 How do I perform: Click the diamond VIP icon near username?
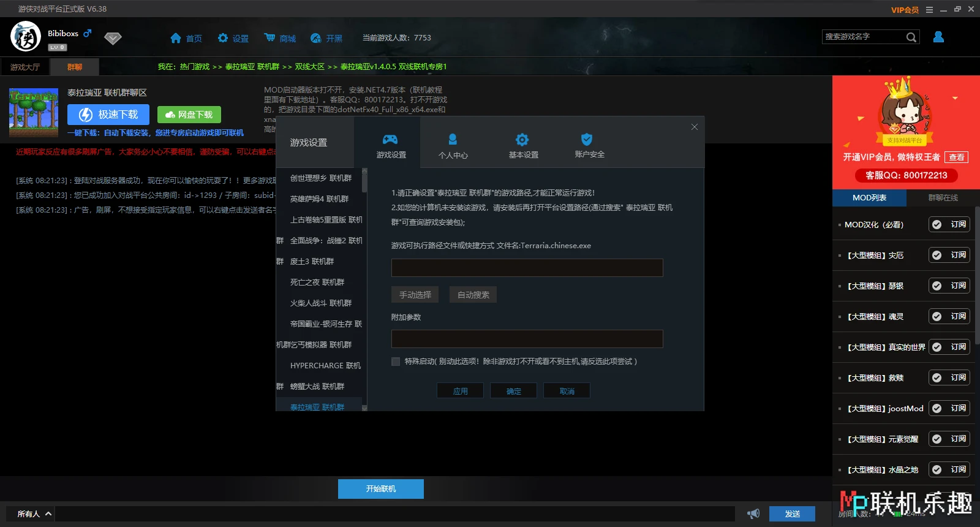(113, 39)
